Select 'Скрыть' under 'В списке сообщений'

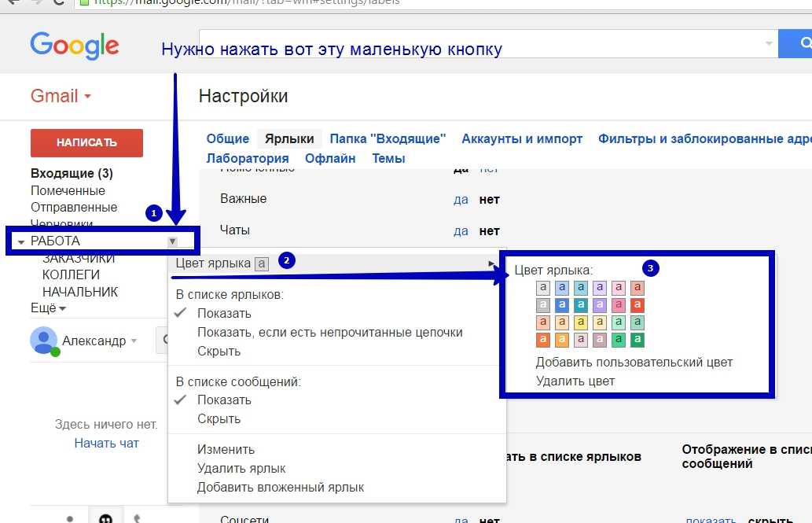tap(219, 418)
